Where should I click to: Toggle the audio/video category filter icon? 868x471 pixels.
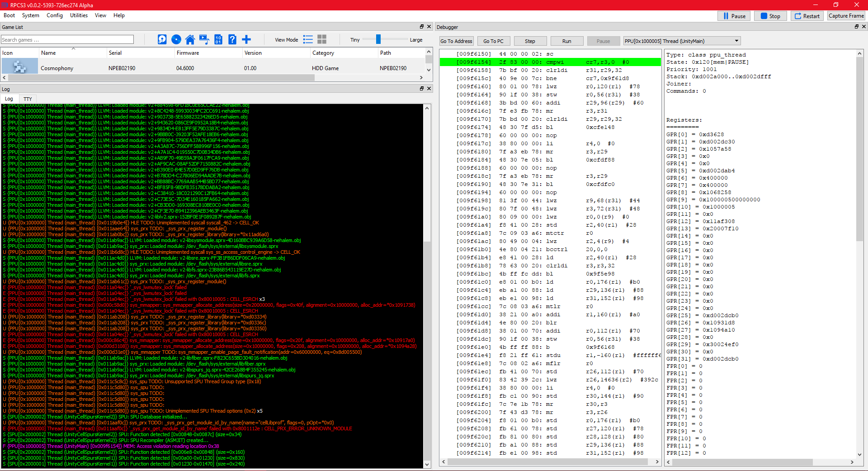tap(204, 40)
